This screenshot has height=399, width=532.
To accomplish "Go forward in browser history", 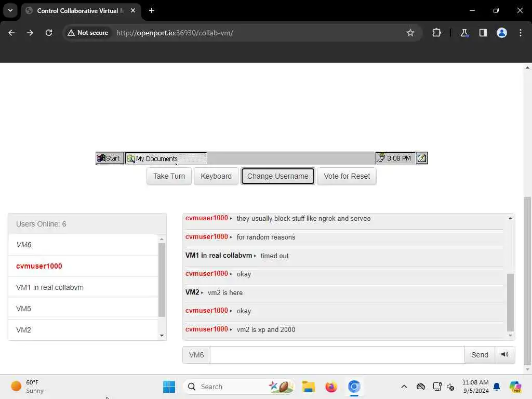I will click(30, 33).
